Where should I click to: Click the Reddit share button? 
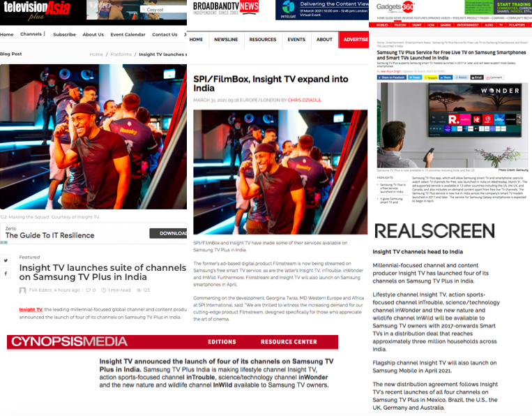(x=461, y=77)
